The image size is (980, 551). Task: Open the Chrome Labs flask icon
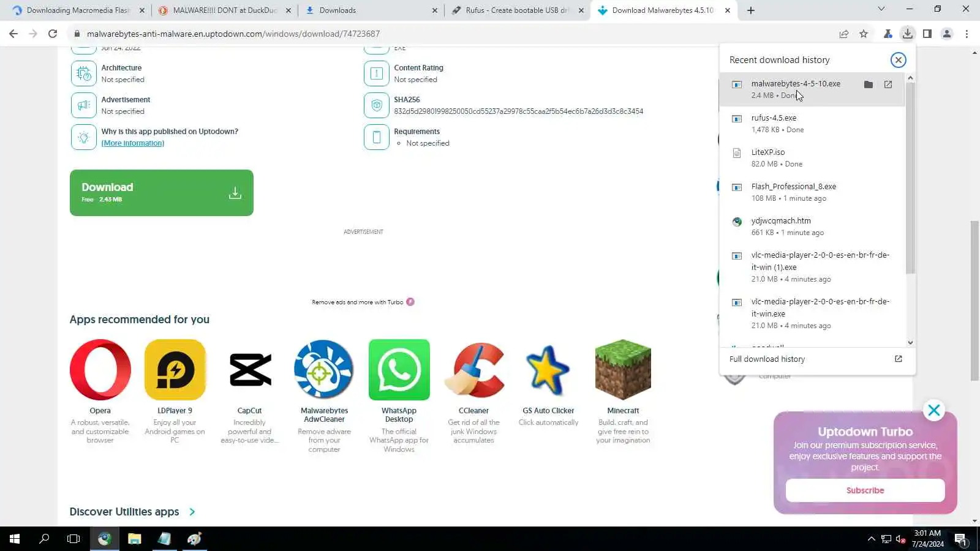pyautogui.click(x=888, y=34)
